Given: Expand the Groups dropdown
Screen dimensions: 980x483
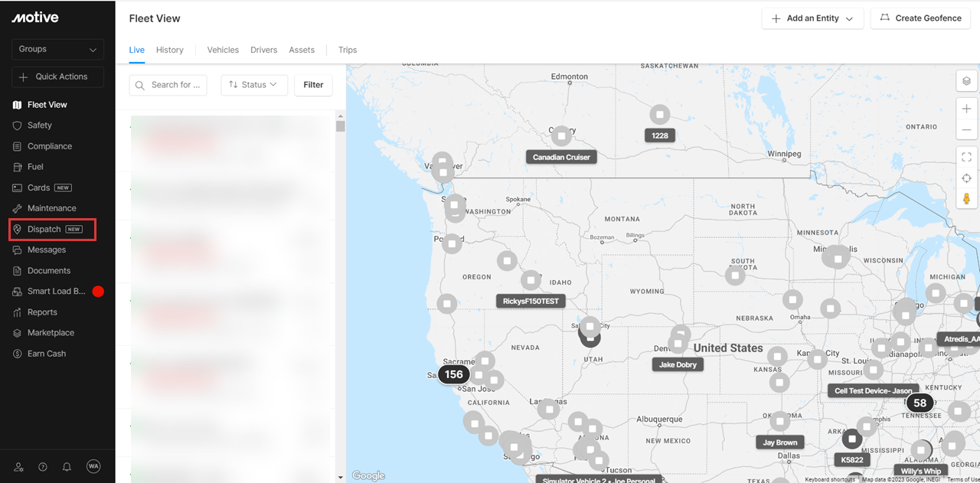Looking at the screenshot, I should click(x=57, y=49).
